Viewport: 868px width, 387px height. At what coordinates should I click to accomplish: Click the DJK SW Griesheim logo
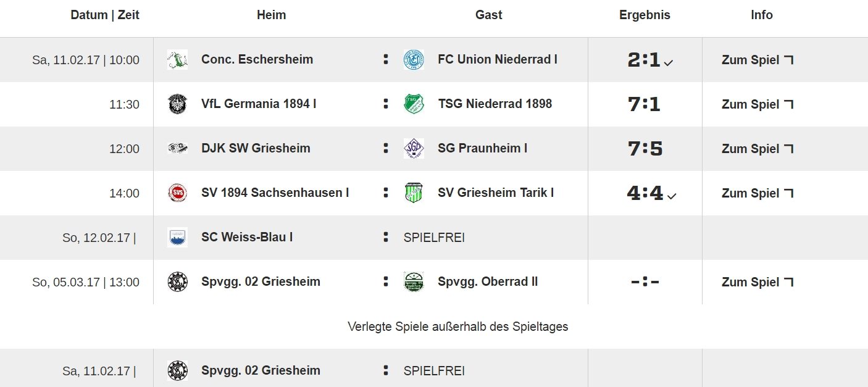pyautogui.click(x=177, y=149)
